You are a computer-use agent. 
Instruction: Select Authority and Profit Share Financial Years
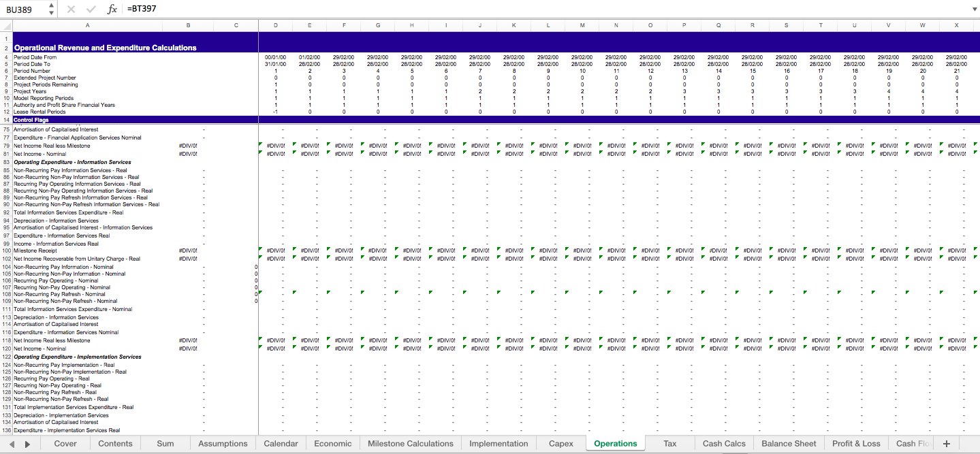[64, 105]
